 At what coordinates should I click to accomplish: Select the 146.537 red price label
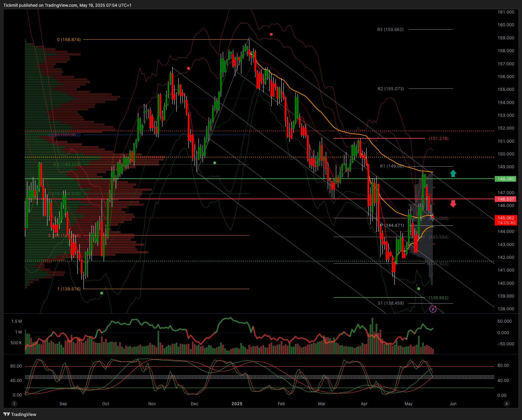click(x=506, y=199)
